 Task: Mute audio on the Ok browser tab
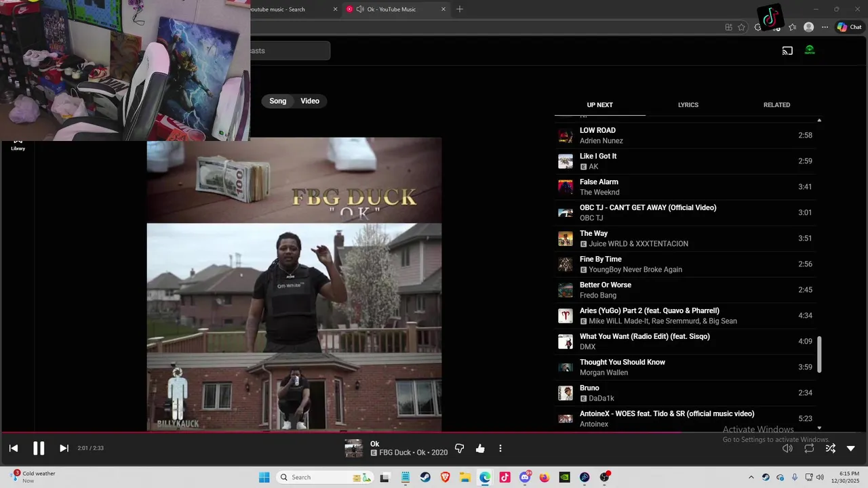coord(360,9)
